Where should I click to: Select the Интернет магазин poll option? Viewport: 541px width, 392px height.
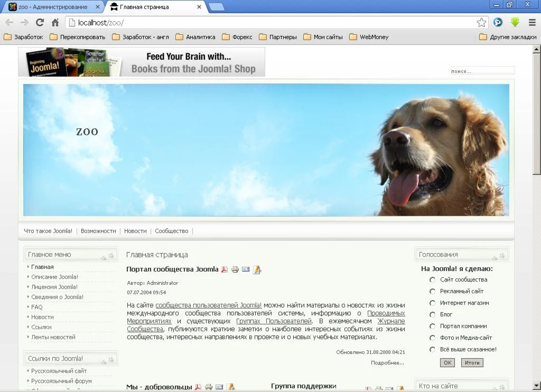point(432,303)
